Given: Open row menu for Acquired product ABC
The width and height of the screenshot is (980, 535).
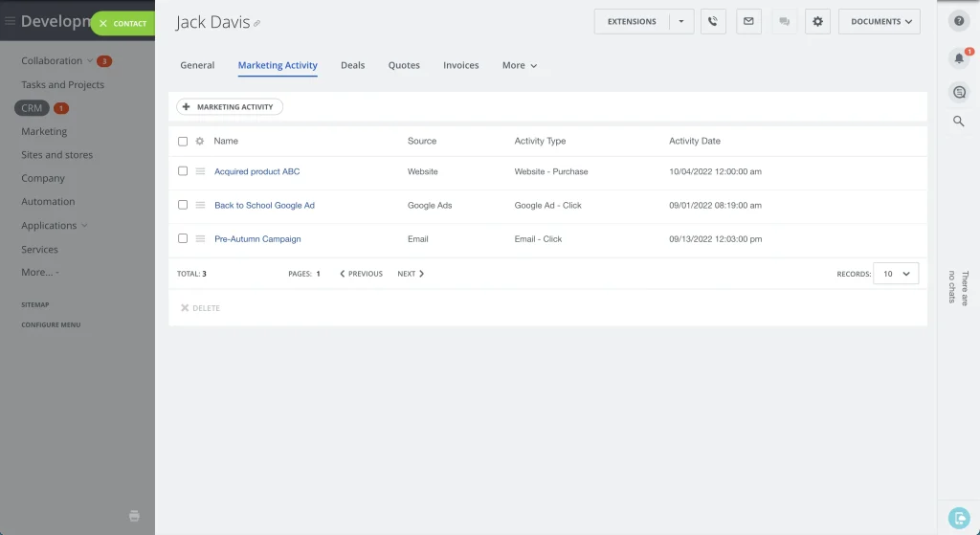Looking at the screenshot, I should click(200, 171).
